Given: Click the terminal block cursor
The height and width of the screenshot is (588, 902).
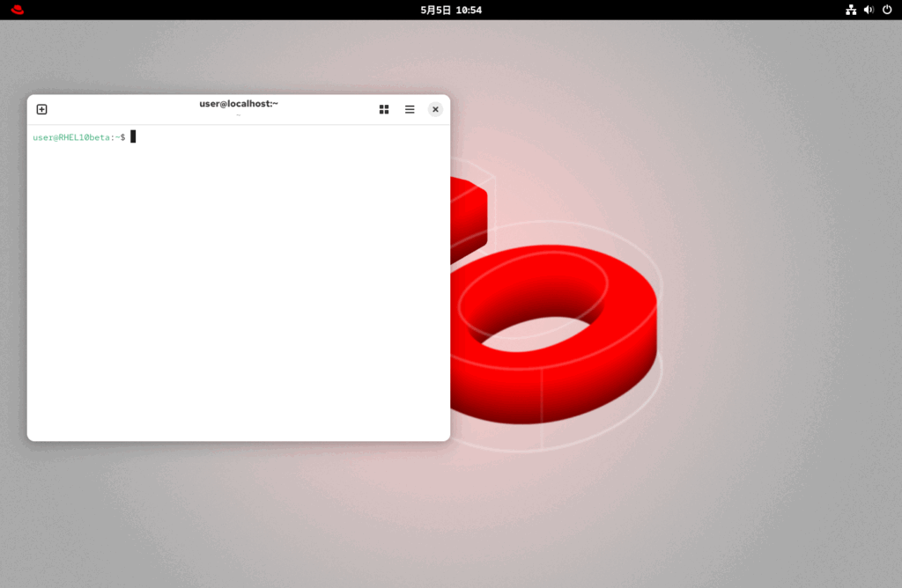Looking at the screenshot, I should 133,136.
